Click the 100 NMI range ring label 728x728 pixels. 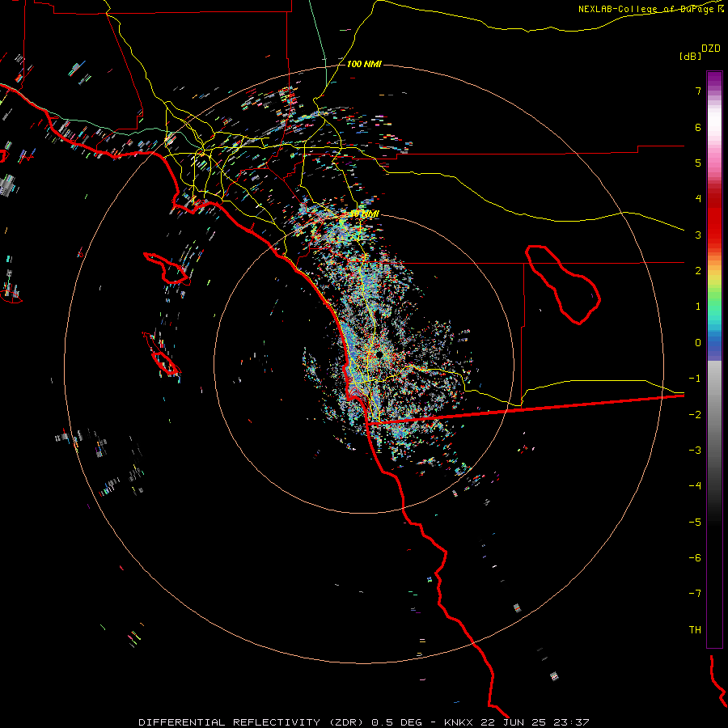click(x=364, y=64)
